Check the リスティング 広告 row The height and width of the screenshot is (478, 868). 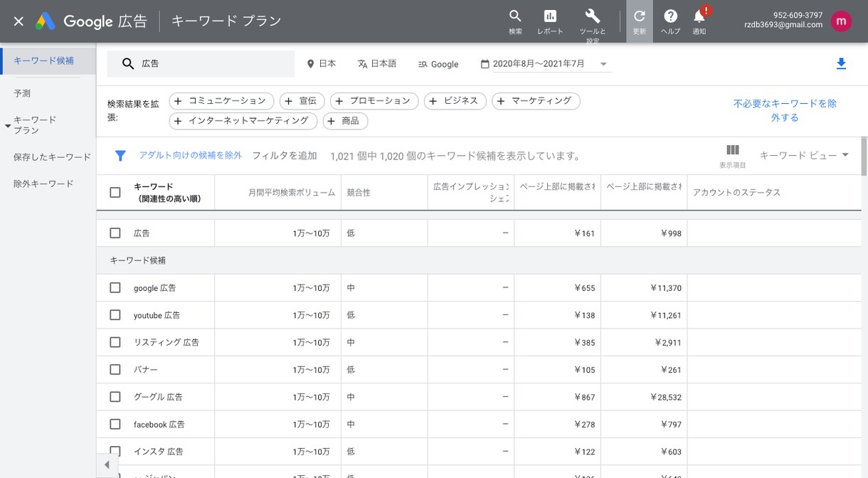115,342
